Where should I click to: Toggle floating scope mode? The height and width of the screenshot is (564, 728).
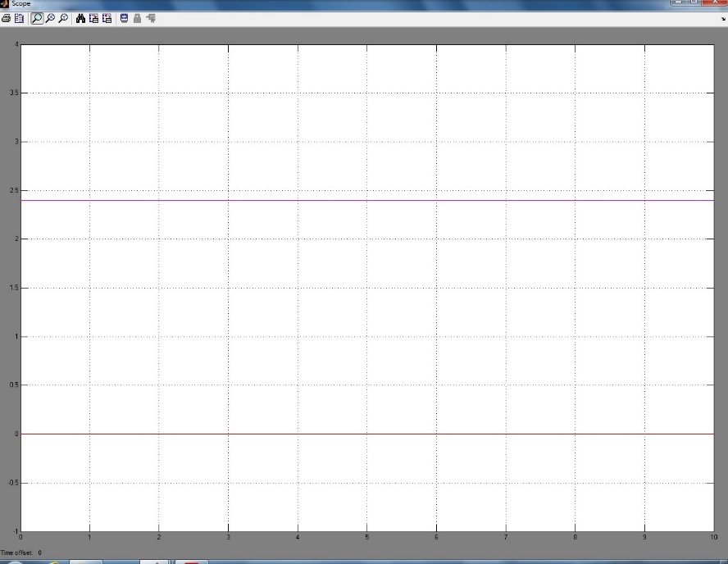[x=124, y=19]
